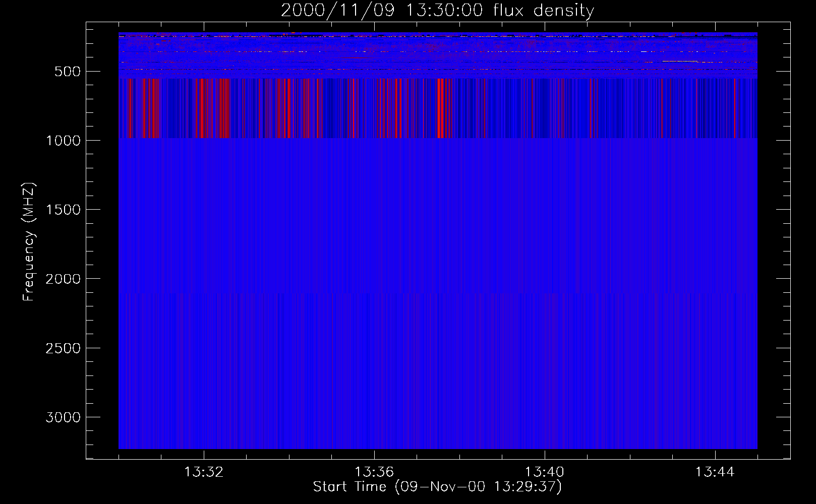Click the plot title '2000/11/09 13:30:00 flux density'
Viewport: 816px width, 504px height.
click(437, 10)
